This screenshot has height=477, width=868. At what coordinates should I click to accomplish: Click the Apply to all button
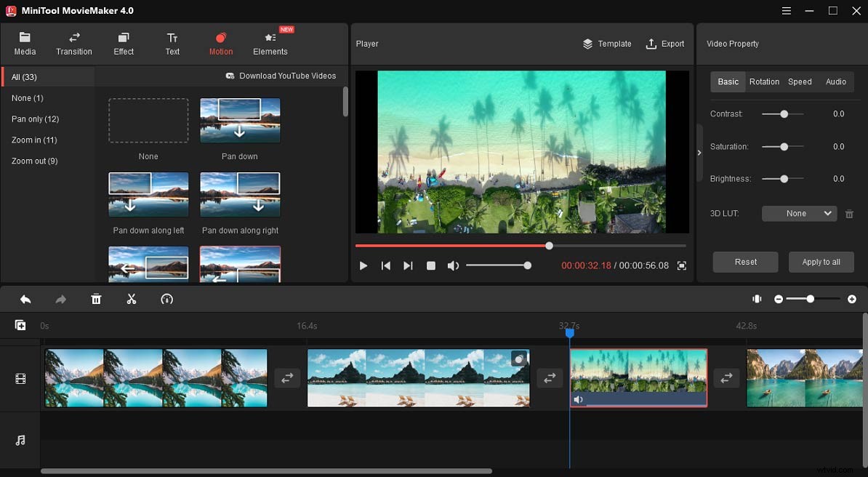pyautogui.click(x=821, y=262)
